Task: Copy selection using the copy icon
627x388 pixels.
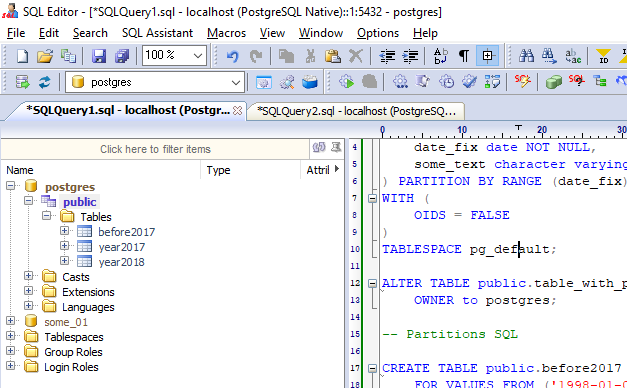Action: pyautogui.click(x=286, y=56)
